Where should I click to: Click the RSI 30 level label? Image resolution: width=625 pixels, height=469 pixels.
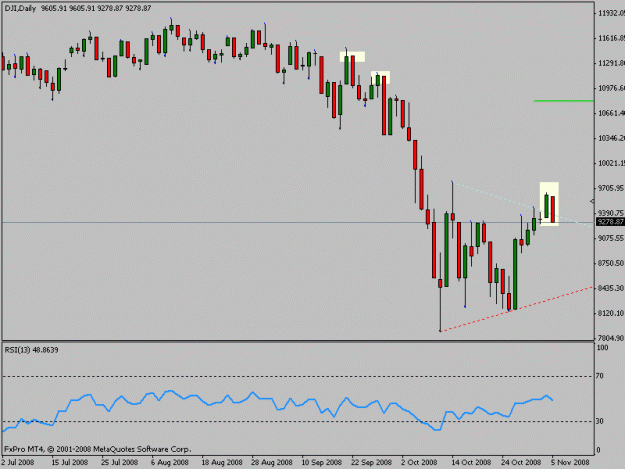tap(599, 421)
